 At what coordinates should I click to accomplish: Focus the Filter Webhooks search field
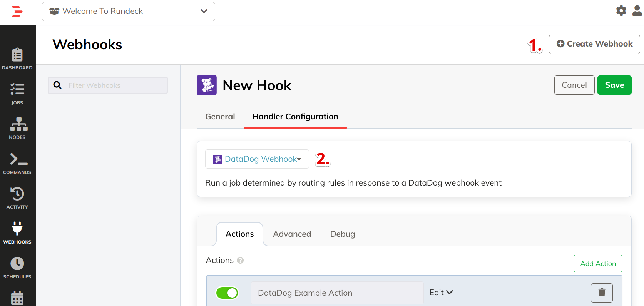[x=108, y=85]
